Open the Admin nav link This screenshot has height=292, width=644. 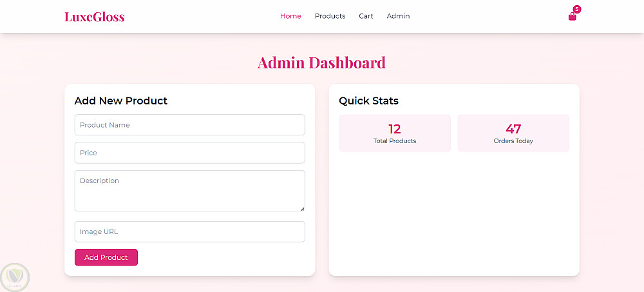(x=398, y=16)
